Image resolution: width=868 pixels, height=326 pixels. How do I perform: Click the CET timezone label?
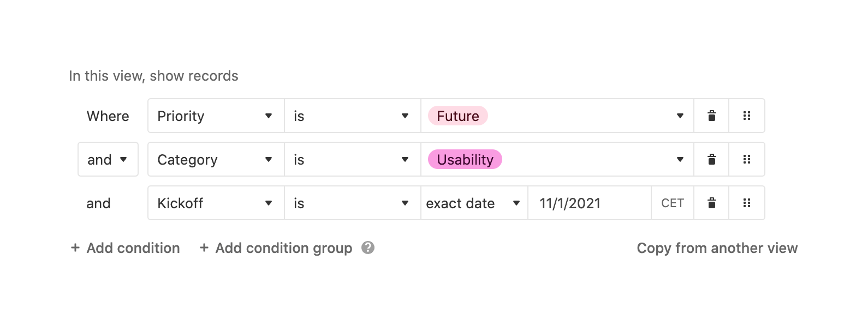point(673,203)
